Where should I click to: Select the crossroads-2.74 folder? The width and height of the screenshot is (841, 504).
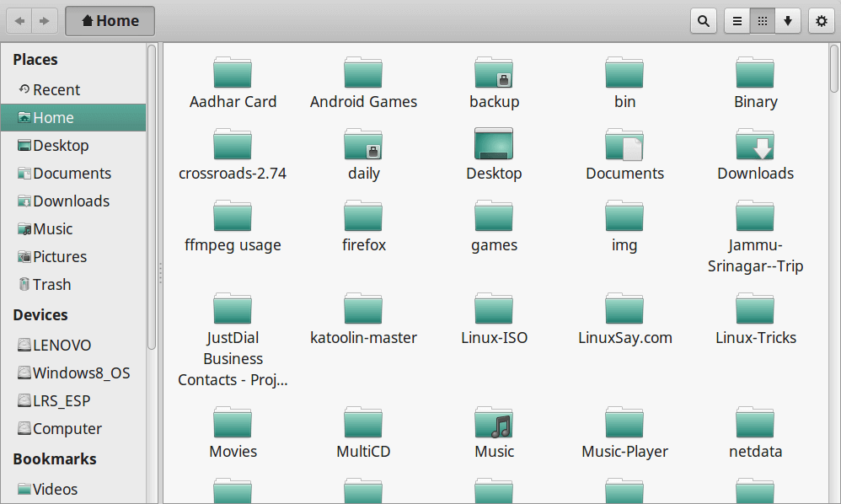pos(233,155)
